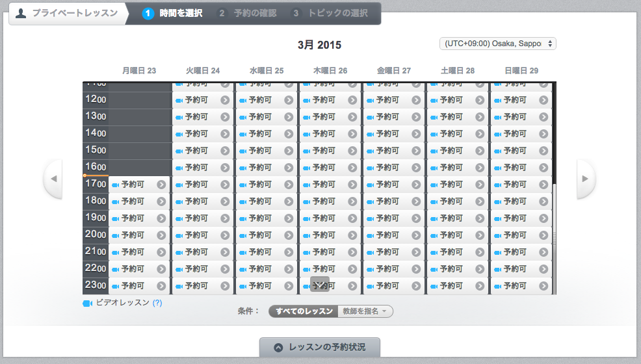Click arrow icon for Friday 15:00 slot
The height and width of the screenshot is (364, 641).
point(416,151)
